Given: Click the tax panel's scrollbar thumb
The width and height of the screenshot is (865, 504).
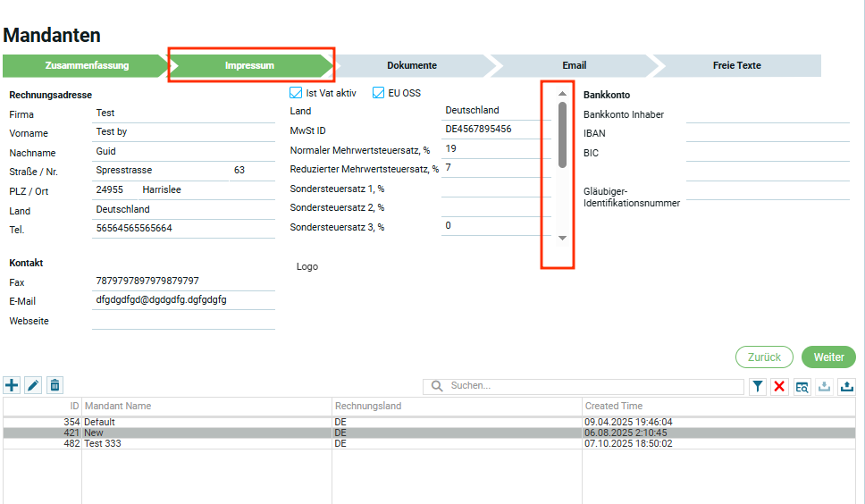Looking at the screenshot, I should click(x=562, y=134).
